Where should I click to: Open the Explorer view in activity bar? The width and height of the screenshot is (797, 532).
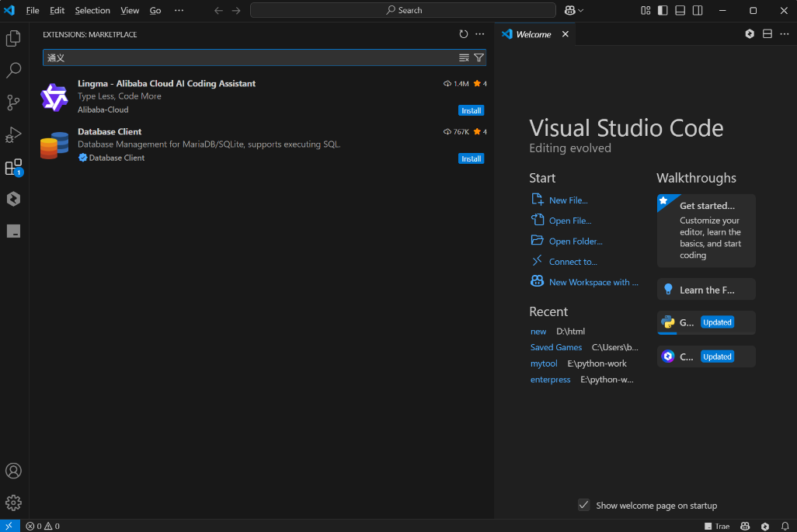click(13, 38)
